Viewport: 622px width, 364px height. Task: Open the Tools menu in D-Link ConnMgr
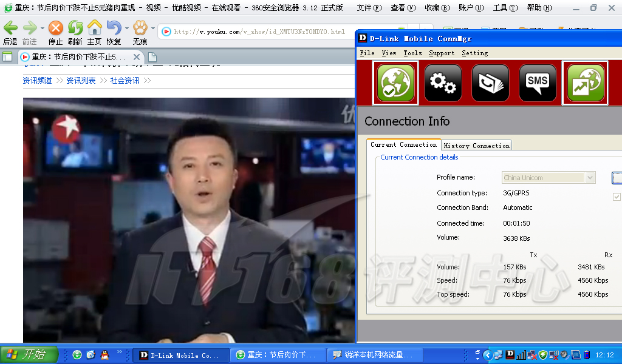[x=412, y=53]
